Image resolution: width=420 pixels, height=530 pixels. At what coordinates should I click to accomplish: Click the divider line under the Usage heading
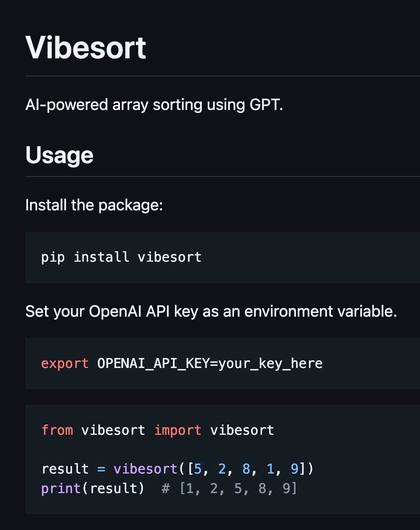pos(223,176)
